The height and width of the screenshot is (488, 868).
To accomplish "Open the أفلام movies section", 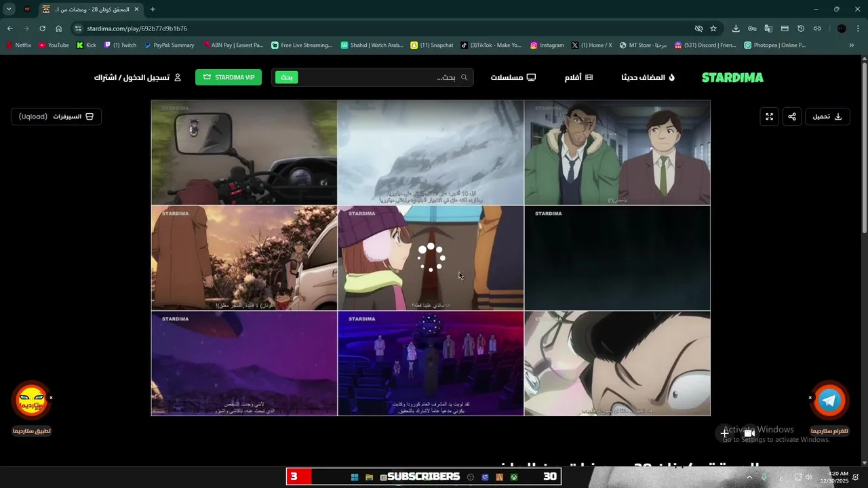I will click(x=578, y=77).
